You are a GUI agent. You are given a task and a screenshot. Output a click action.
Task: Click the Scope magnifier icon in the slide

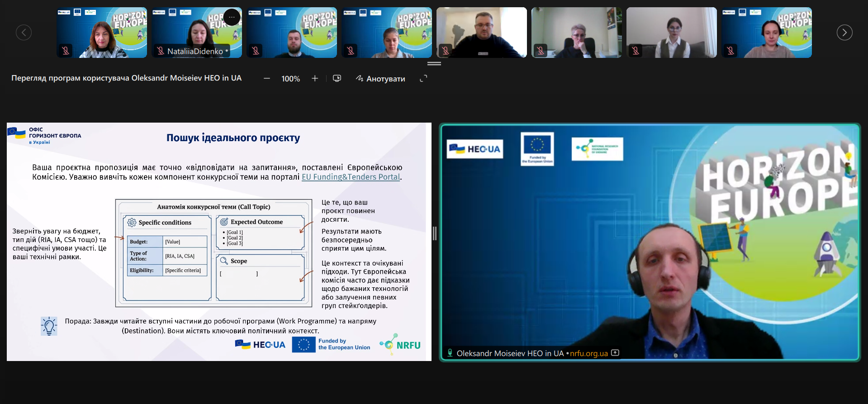(224, 261)
